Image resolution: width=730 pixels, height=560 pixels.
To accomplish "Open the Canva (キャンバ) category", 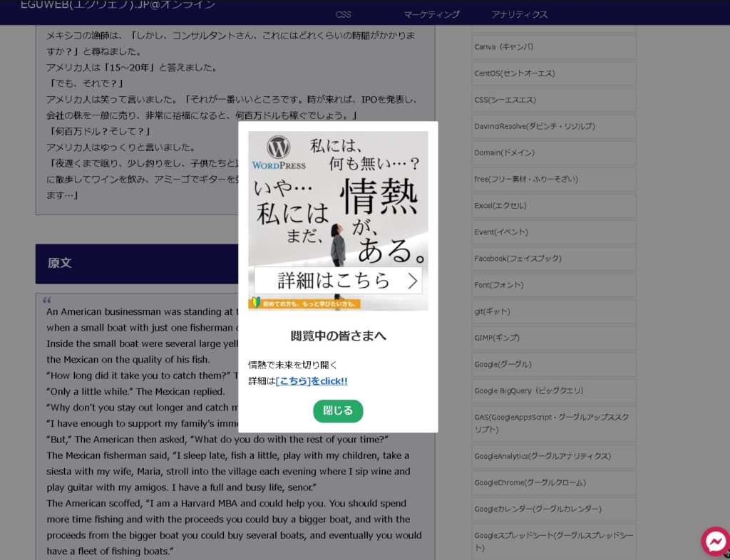I will pyautogui.click(x=504, y=47).
